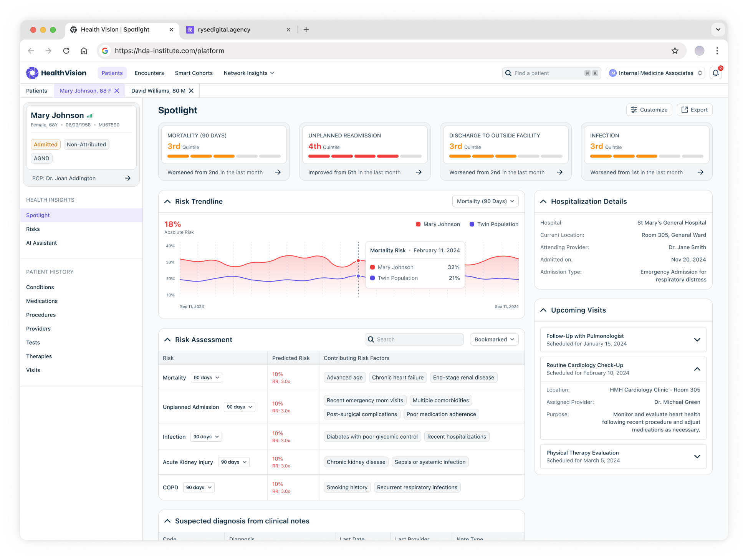This screenshot has width=748, height=560.
Task: Click arrow on Infection quintile card
Action: pos(701,172)
